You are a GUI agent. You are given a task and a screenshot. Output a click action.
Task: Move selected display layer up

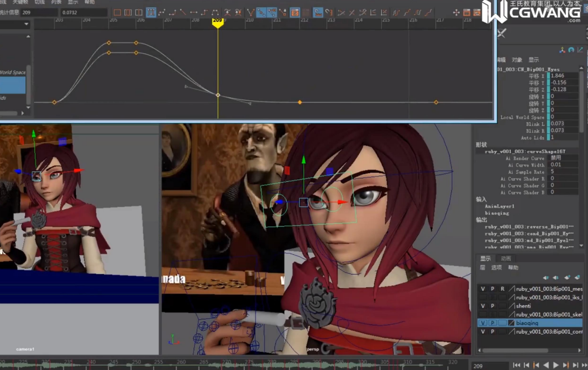click(x=546, y=277)
